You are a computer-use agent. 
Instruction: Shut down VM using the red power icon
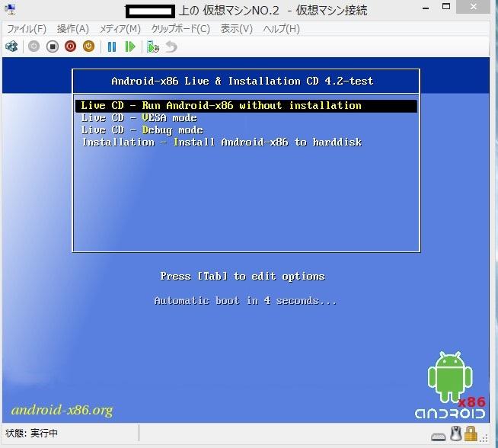(x=71, y=46)
